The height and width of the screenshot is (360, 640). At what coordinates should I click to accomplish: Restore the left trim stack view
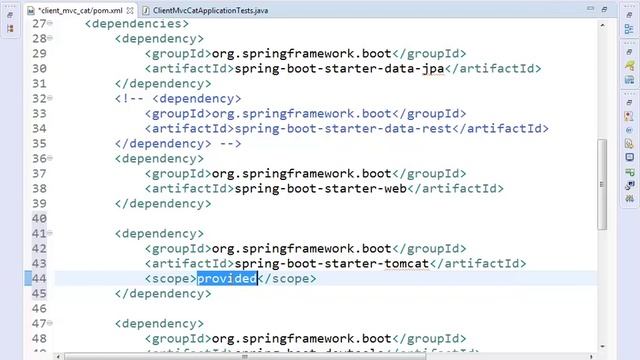tap(10, 15)
